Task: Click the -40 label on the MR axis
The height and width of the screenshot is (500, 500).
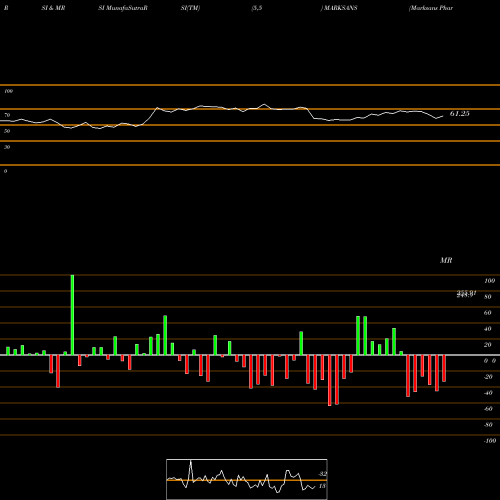Action: pos(488,393)
